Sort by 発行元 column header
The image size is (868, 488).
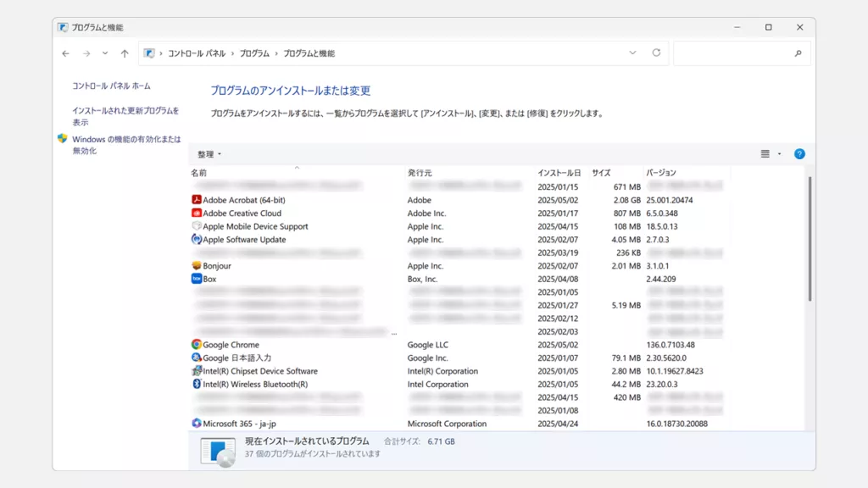470,173
